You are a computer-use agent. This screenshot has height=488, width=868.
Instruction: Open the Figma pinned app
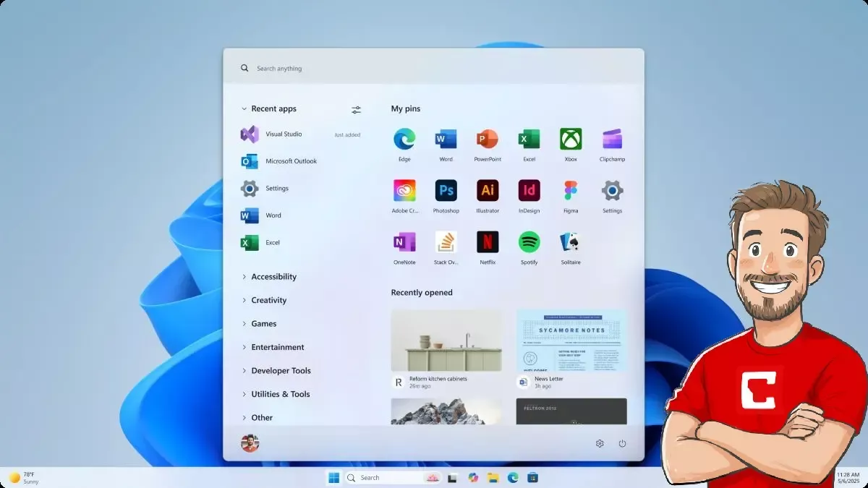pyautogui.click(x=571, y=191)
